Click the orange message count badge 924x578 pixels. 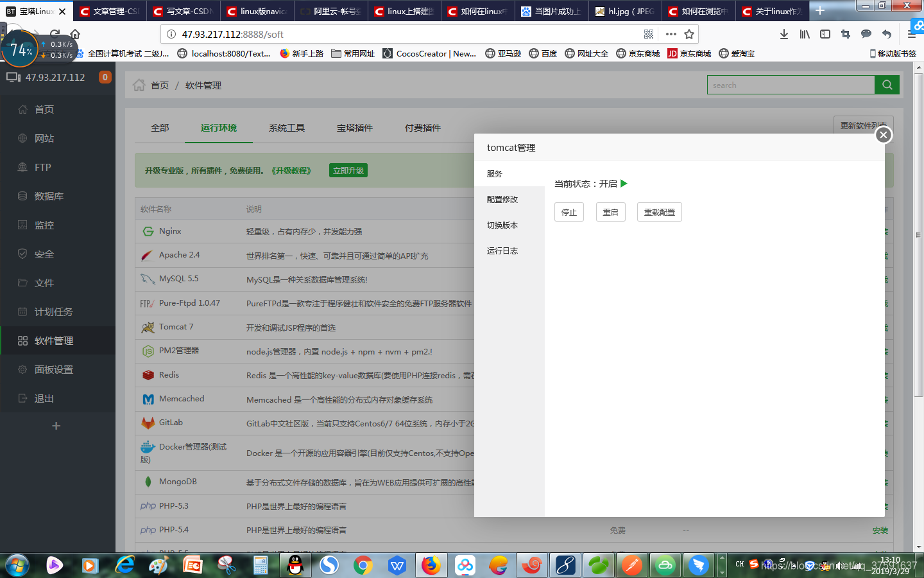pos(105,77)
